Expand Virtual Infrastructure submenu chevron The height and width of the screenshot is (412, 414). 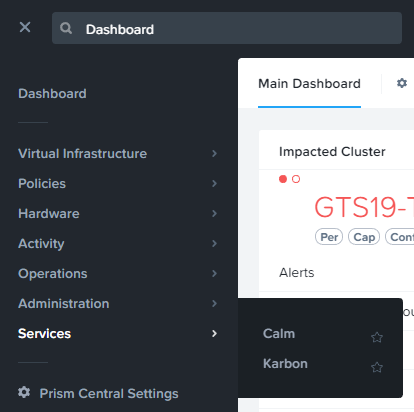click(x=214, y=154)
